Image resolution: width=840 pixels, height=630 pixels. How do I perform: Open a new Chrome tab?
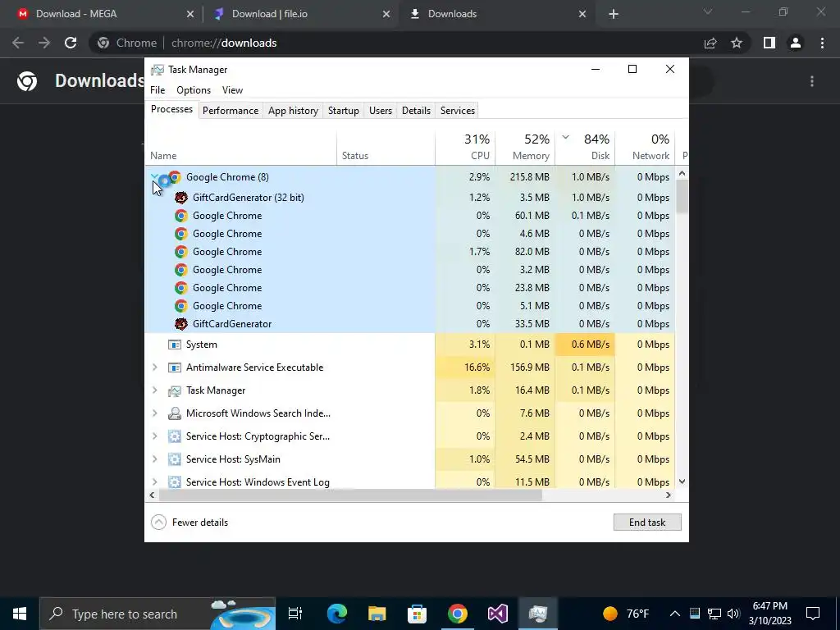(614, 15)
